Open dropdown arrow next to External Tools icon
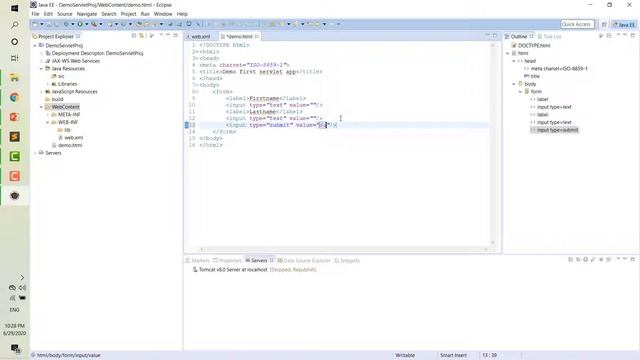 pyautogui.click(x=101, y=24)
